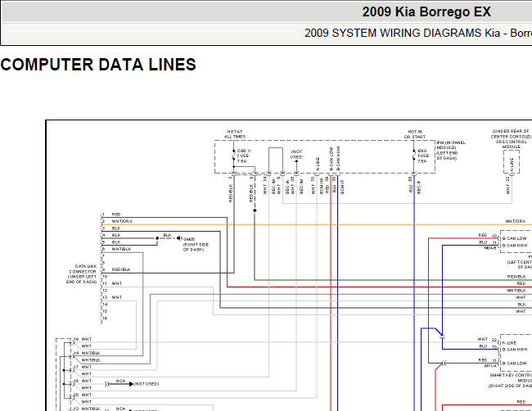Click vertical "BLU 55" label under ENG fuse
Viewport: 532px width, 411px height.
coord(411,185)
